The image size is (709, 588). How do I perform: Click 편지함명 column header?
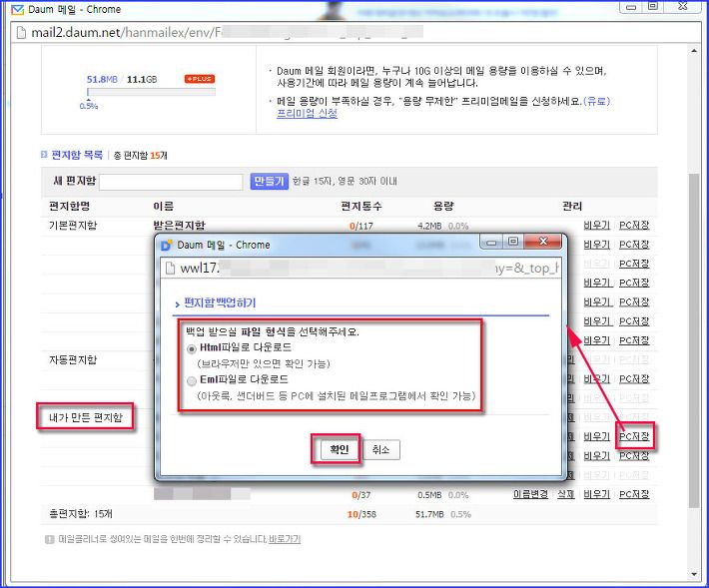pyautogui.click(x=69, y=206)
